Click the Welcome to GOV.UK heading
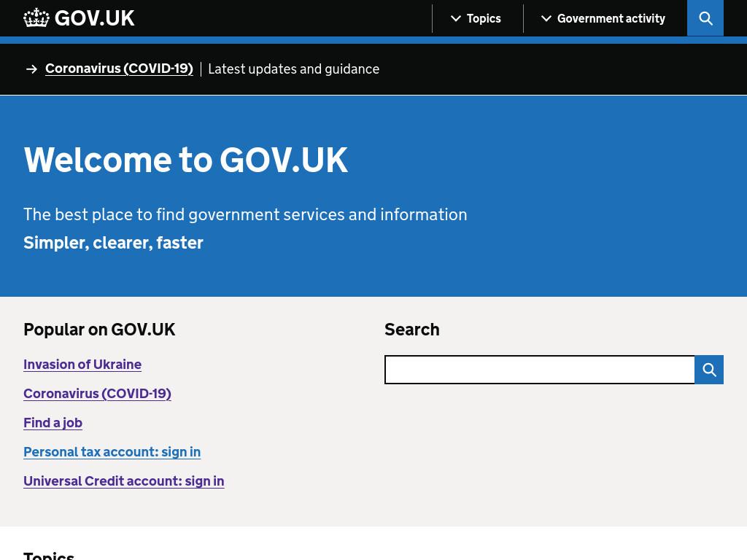This screenshot has height=560, width=747. point(186,160)
